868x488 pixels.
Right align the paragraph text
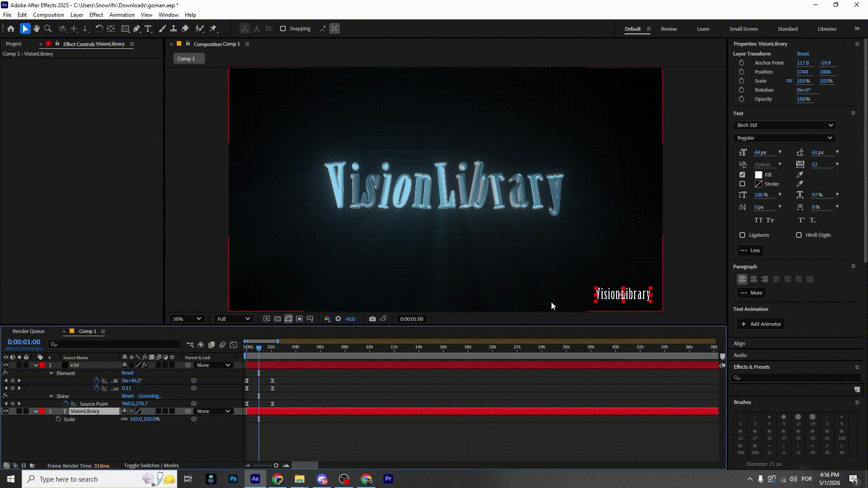pos(765,279)
